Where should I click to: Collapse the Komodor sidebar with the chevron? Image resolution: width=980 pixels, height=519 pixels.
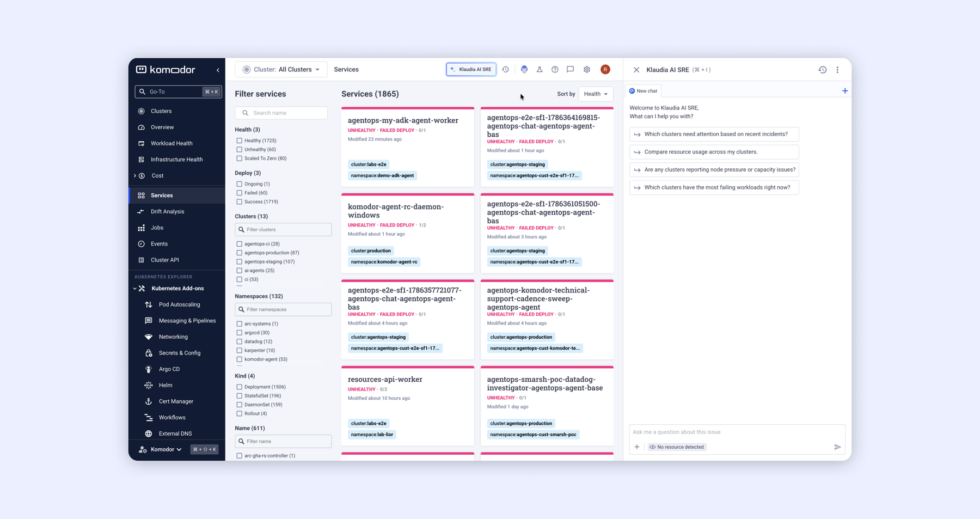pos(218,70)
